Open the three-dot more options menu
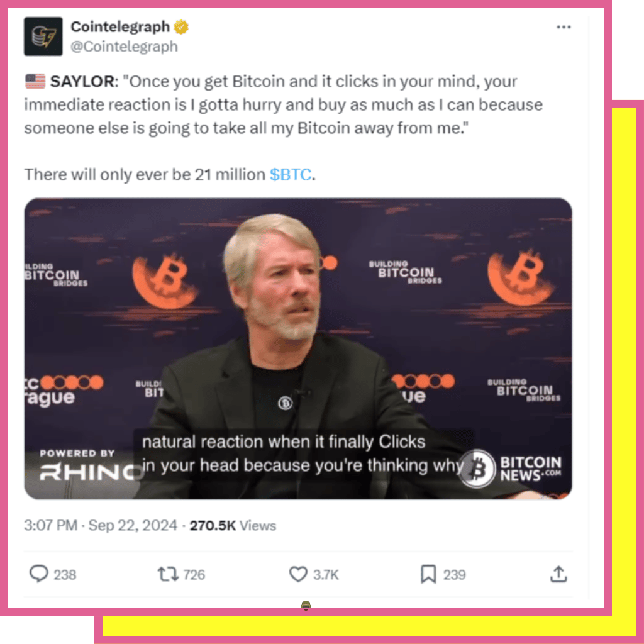This screenshot has width=644, height=644. tap(563, 27)
